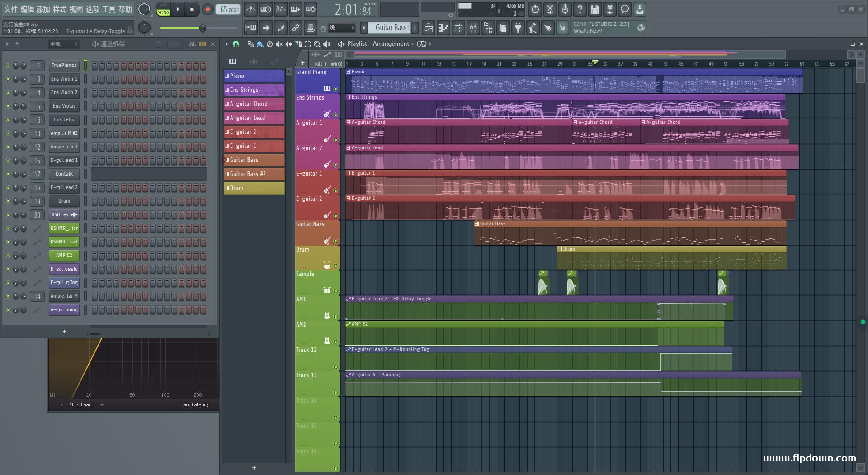The height and width of the screenshot is (475, 868).
Task: Toggle the countdown before recording button
Action: click(x=281, y=9)
